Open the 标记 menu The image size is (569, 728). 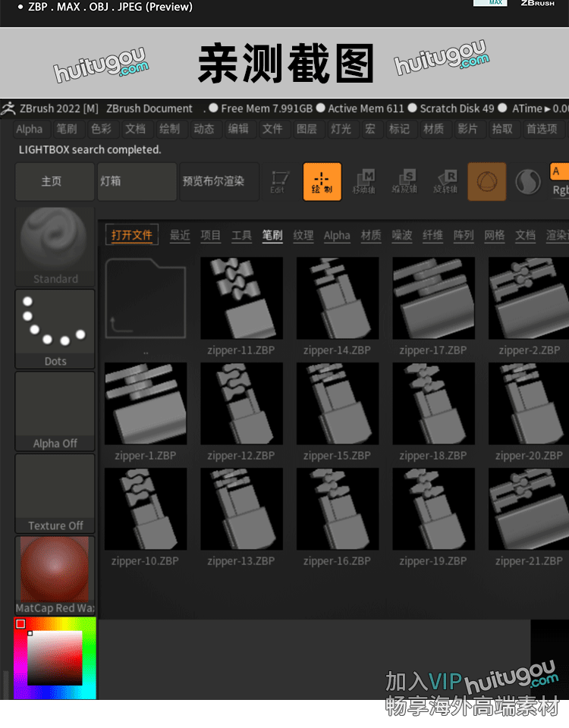[x=400, y=129]
